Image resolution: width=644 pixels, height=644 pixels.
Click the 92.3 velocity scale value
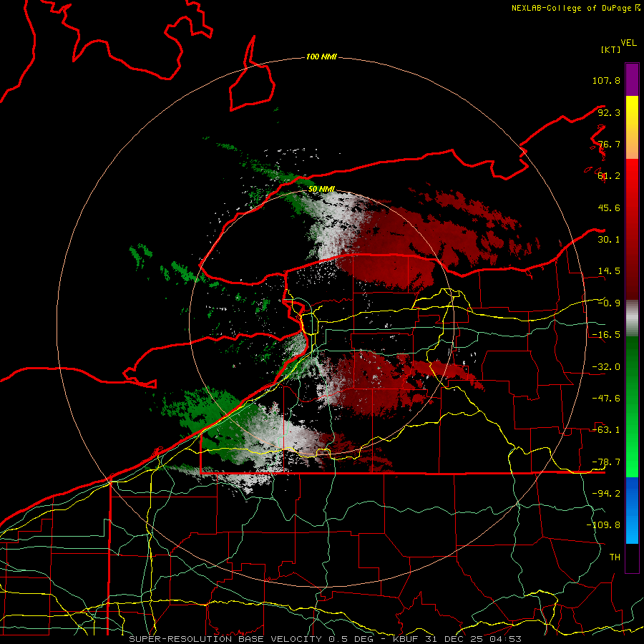point(609,112)
